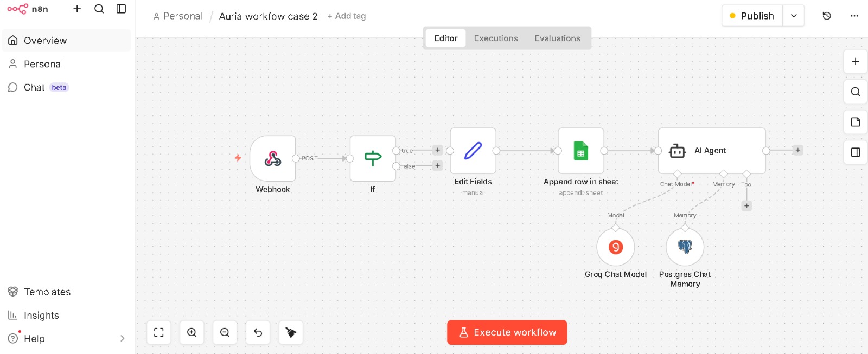Click the Execute workflow button
This screenshot has width=868, height=354.
507,332
